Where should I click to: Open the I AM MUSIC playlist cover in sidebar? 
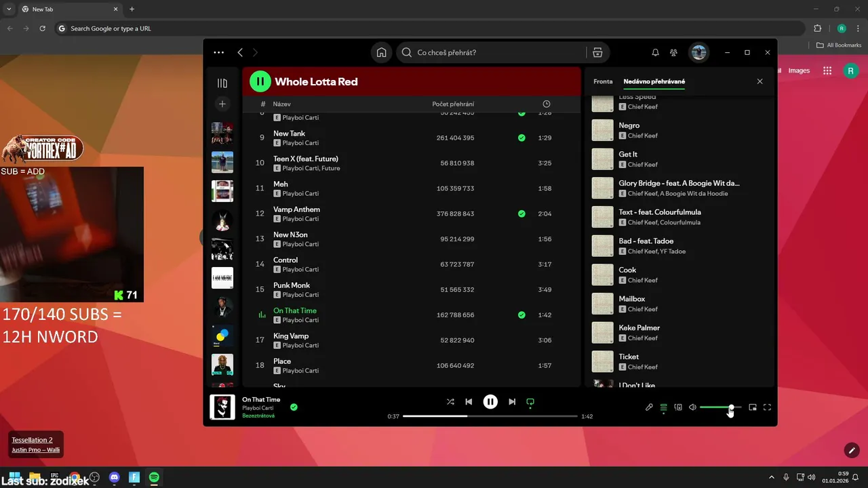point(222,278)
